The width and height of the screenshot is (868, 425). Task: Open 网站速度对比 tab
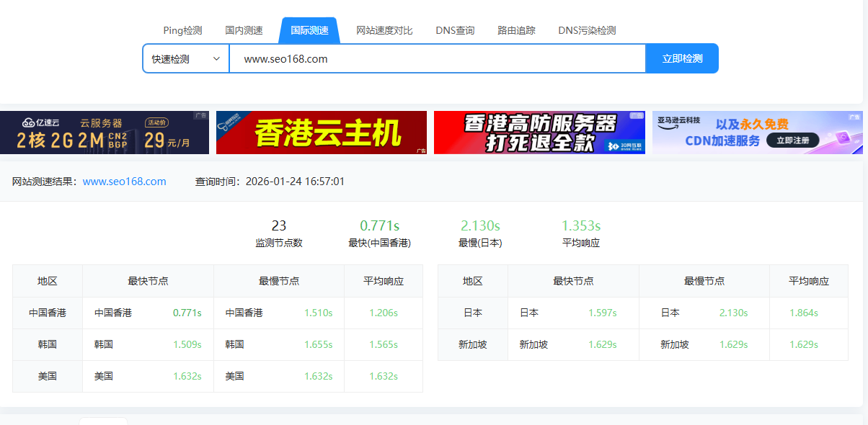[x=384, y=30]
